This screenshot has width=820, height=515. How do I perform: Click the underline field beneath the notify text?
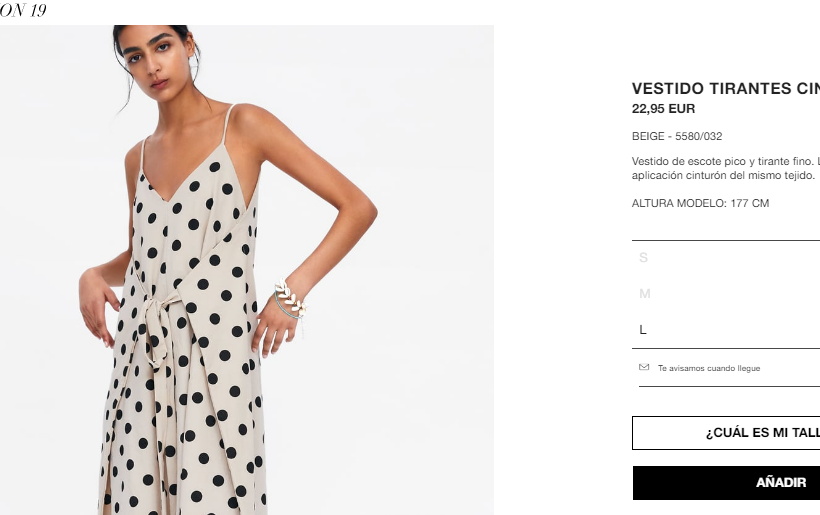(730, 386)
